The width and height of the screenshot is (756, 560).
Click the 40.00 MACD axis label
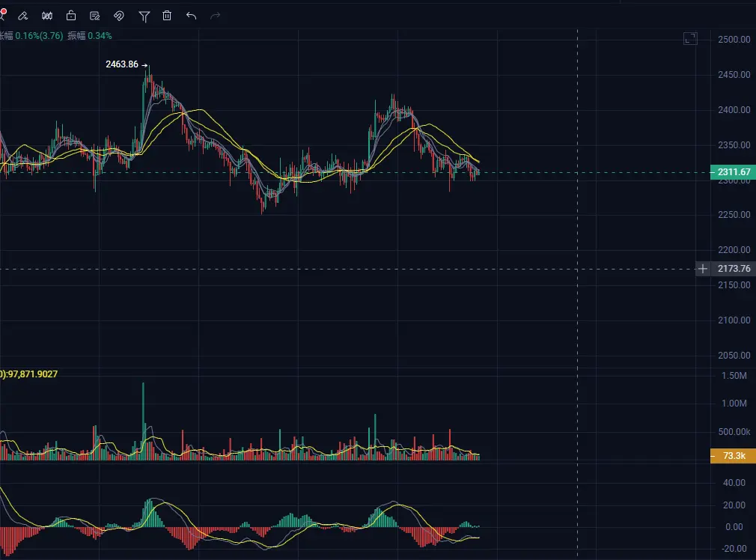tap(734, 483)
